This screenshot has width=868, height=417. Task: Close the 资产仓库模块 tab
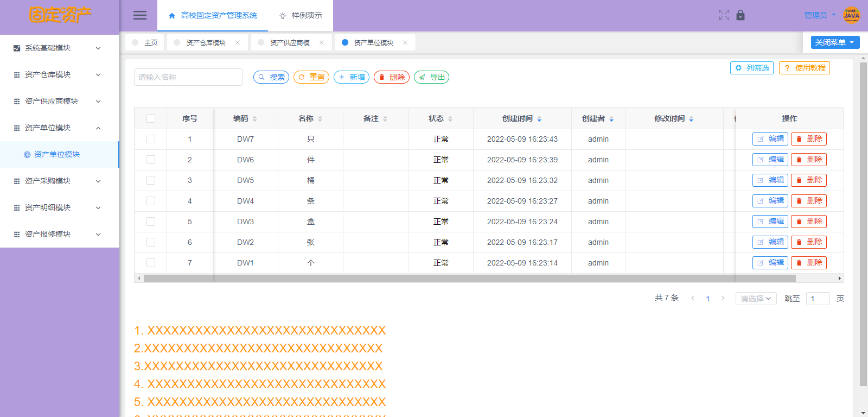click(238, 42)
